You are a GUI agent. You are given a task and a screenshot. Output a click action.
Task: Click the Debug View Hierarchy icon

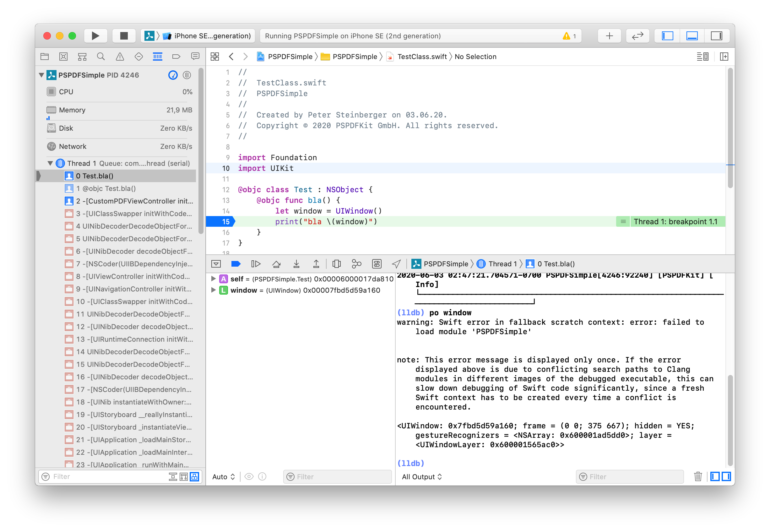click(x=336, y=264)
